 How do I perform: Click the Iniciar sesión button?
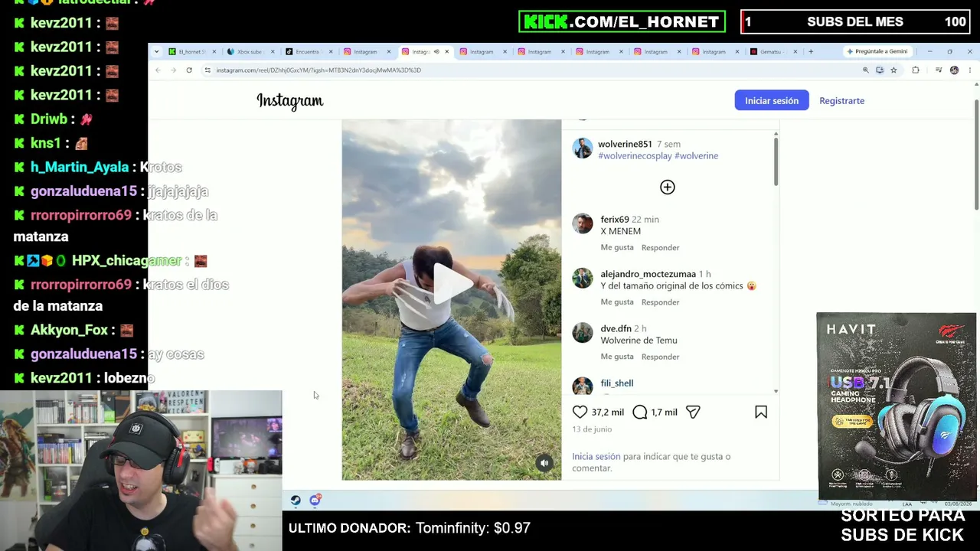(772, 100)
